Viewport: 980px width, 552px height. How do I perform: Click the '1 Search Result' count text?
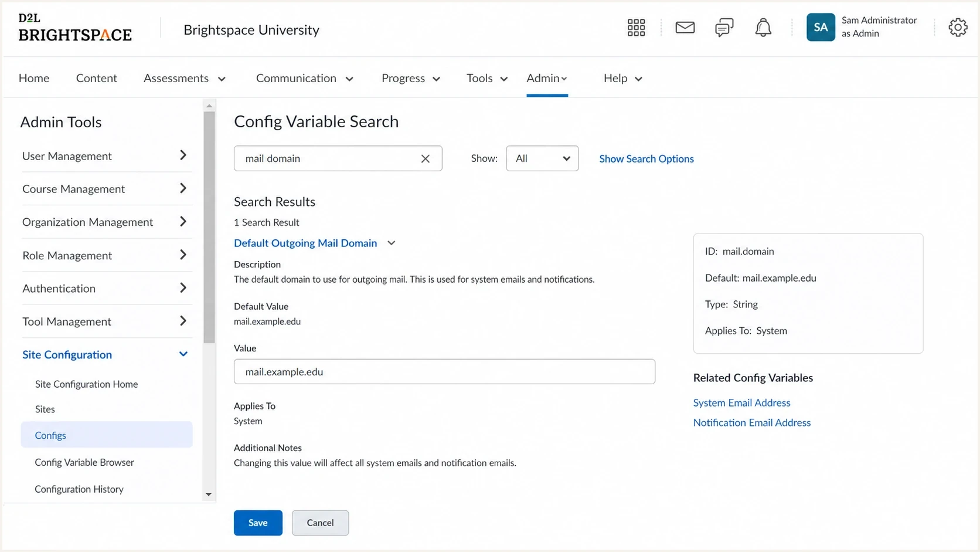click(267, 222)
